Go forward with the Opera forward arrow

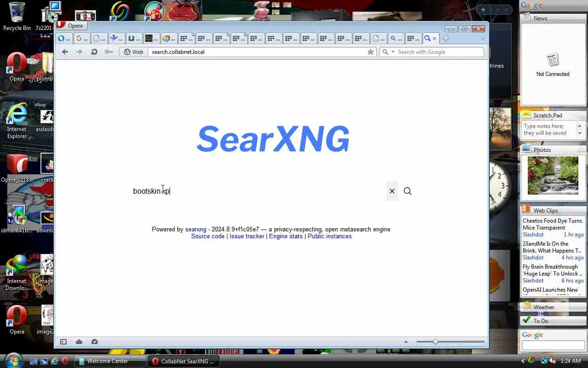click(79, 52)
